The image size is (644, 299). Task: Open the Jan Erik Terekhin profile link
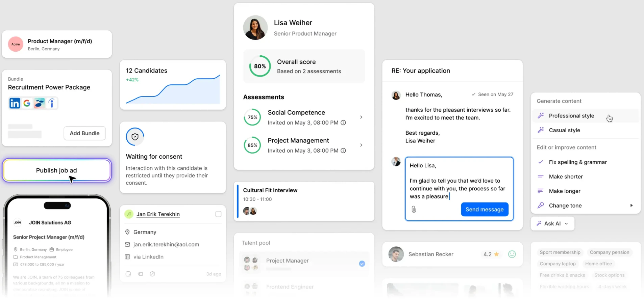(x=158, y=214)
